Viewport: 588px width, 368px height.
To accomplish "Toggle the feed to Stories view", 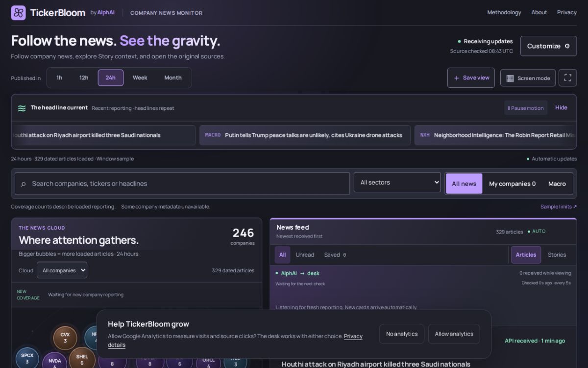I will 557,255.
